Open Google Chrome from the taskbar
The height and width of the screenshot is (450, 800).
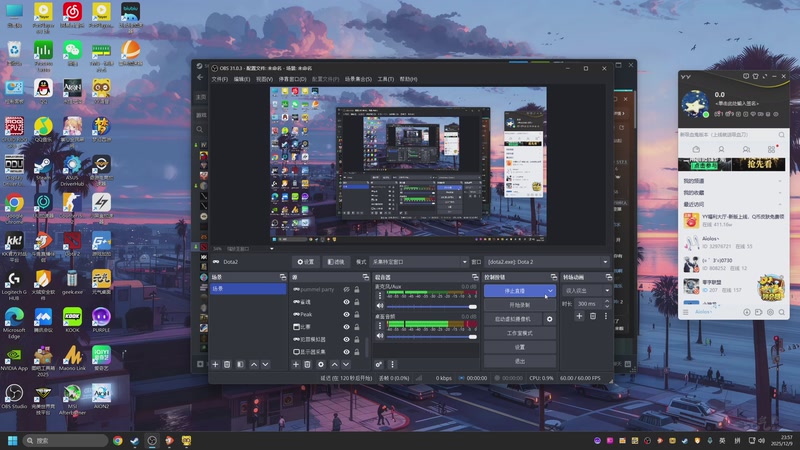tap(117, 440)
